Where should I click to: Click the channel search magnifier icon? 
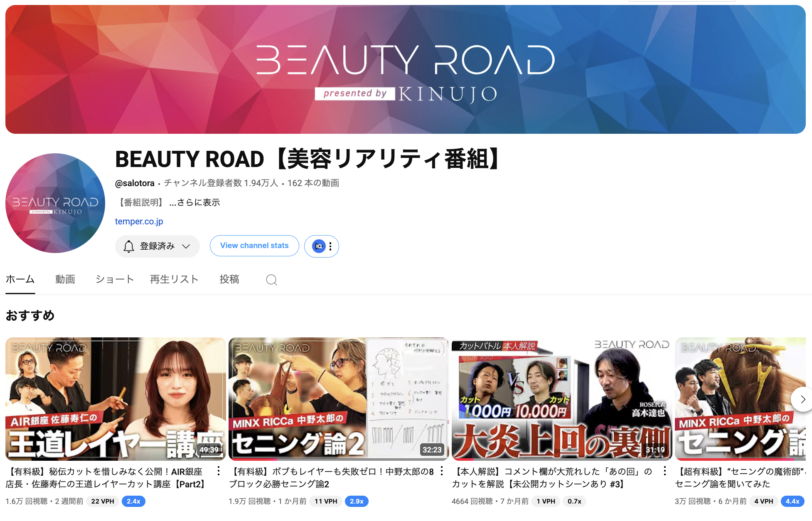pos(272,280)
